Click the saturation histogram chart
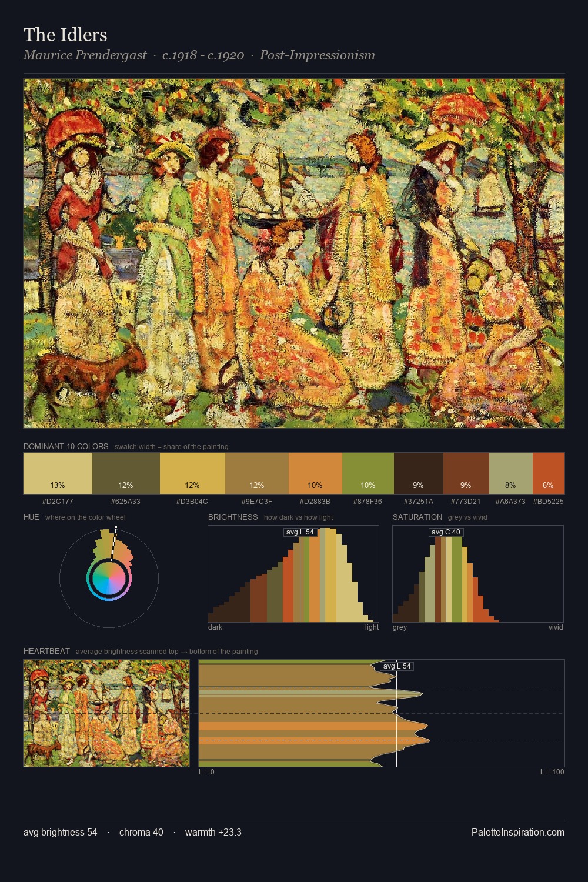Screen dimensions: 588x882 (478, 574)
